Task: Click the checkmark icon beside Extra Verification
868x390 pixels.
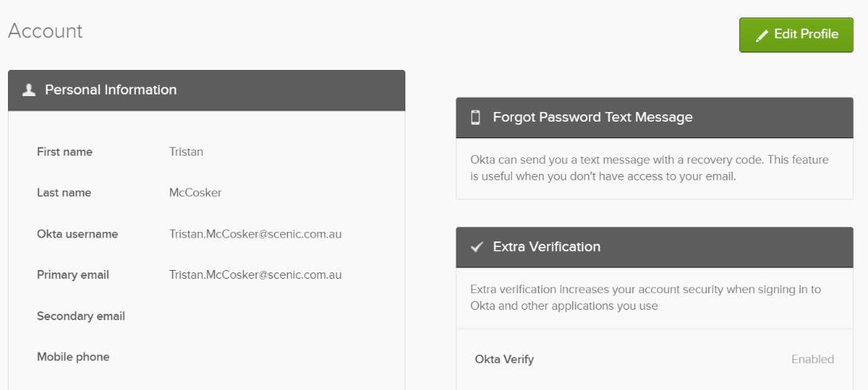Action: (x=477, y=247)
